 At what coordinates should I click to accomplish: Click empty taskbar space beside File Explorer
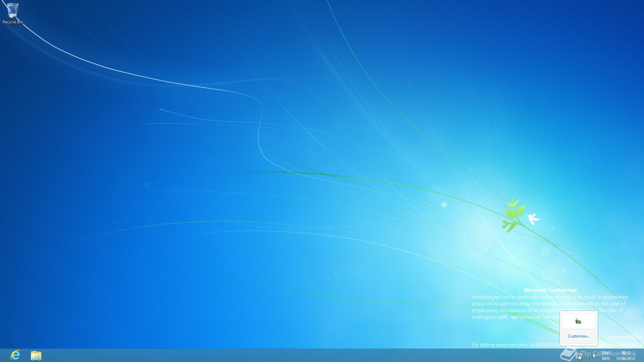point(134,355)
